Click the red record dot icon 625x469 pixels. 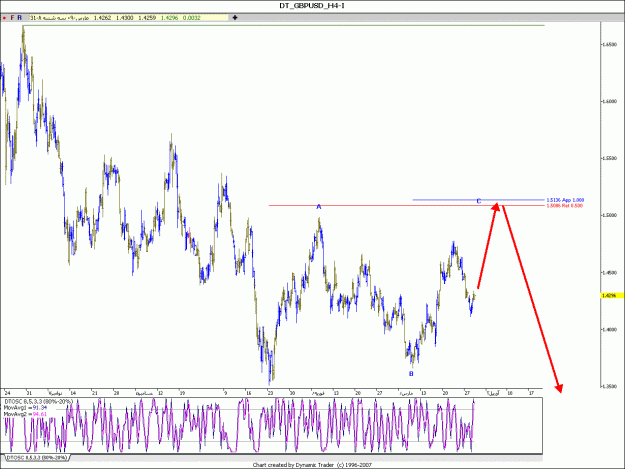(x=4, y=18)
